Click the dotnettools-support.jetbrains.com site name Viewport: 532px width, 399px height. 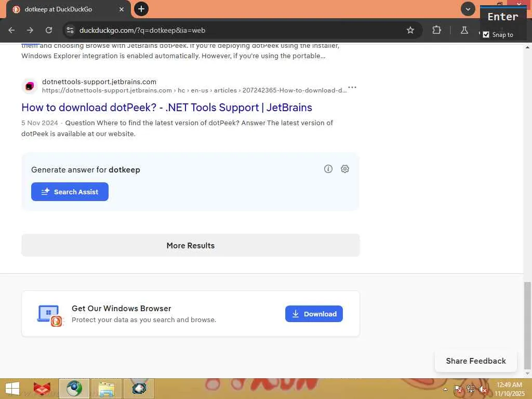(99, 82)
